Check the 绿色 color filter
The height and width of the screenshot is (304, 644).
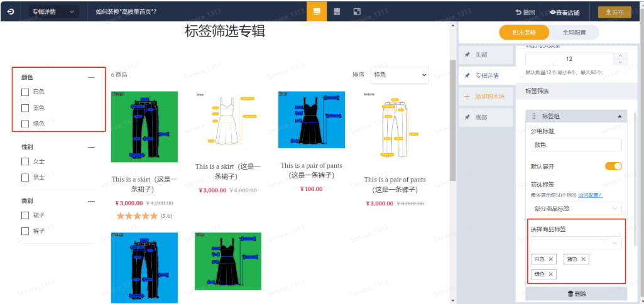tap(25, 124)
